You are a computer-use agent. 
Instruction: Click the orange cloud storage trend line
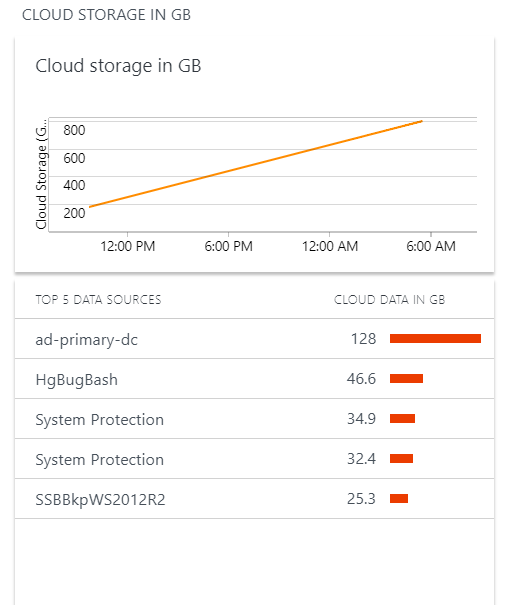pos(256,164)
